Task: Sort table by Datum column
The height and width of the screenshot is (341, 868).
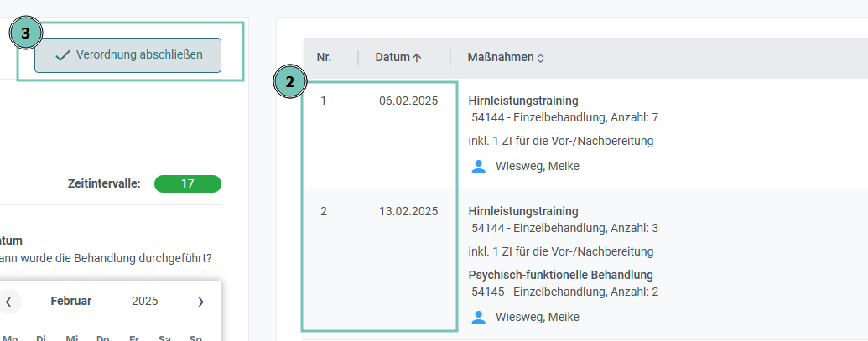Action: pyautogui.click(x=398, y=58)
